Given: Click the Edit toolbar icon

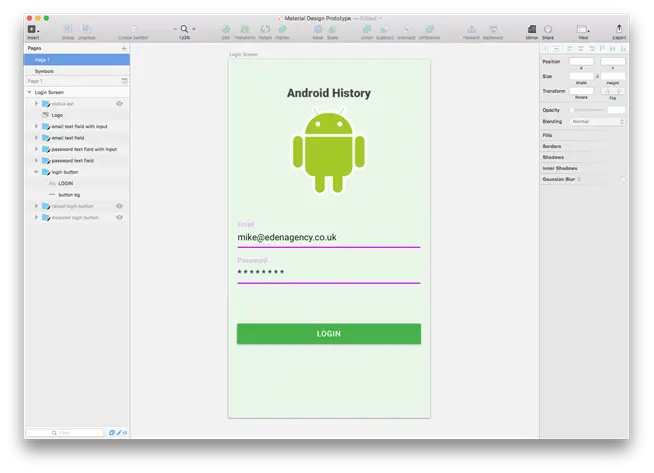Looking at the screenshot, I should 226,29.
